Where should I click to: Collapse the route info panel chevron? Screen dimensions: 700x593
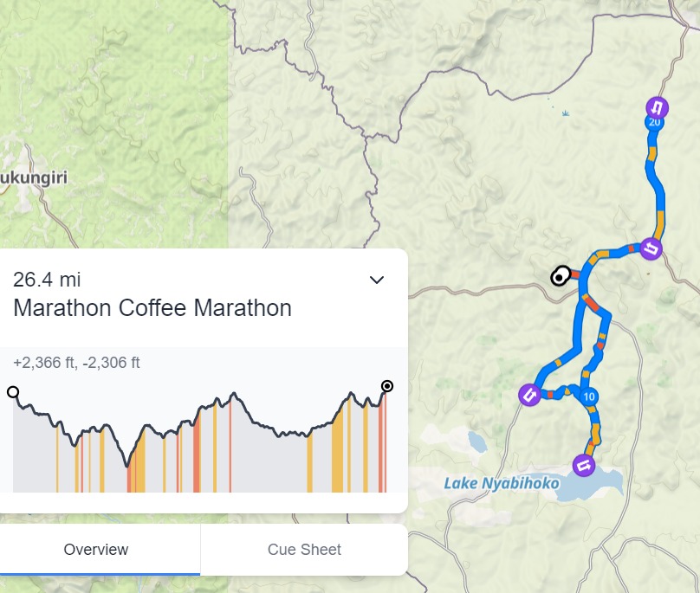coord(377,280)
